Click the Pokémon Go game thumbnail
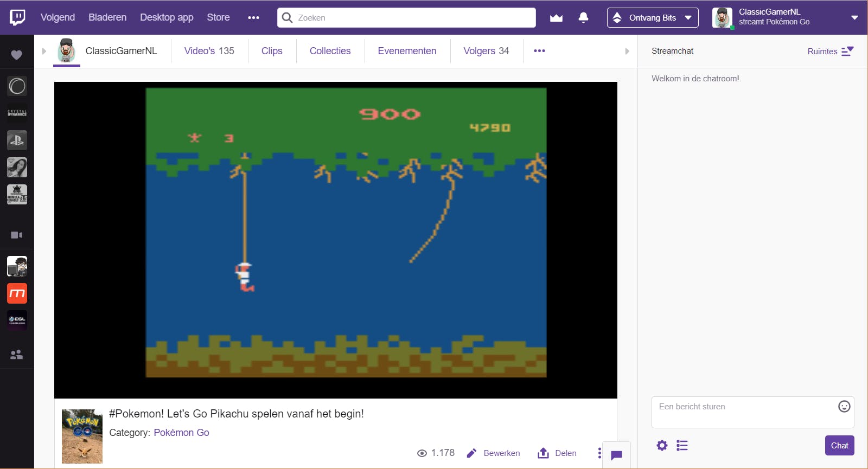This screenshot has height=469, width=868. [x=82, y=436]
